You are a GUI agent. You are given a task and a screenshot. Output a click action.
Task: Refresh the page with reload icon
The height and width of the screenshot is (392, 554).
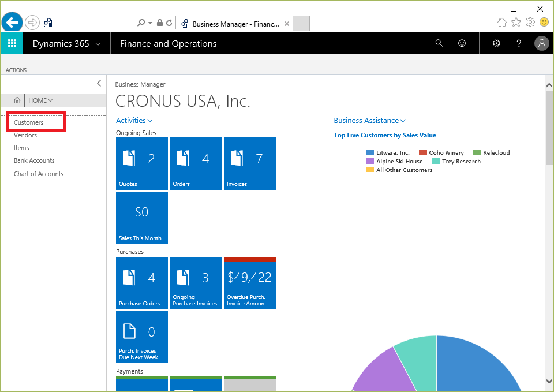pyautogui.click(x=169, y=23)
